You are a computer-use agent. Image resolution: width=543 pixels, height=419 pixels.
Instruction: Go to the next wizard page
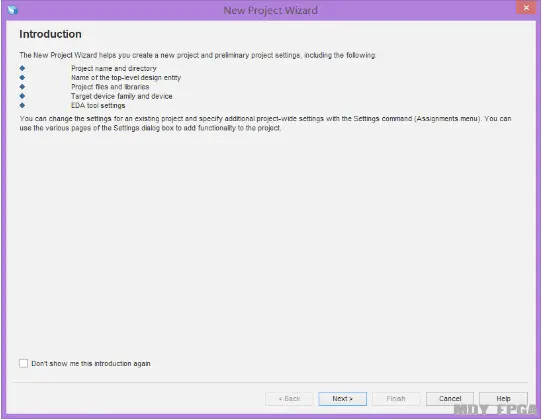(x=342, y=399)
